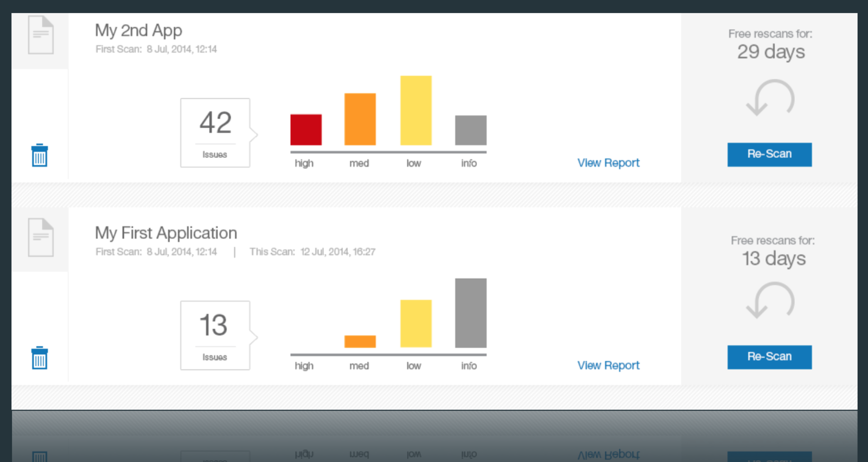This screenshot has height=462, width=868.
Task: Click the low label in My First Application chart
Action: tap(414, 366)
